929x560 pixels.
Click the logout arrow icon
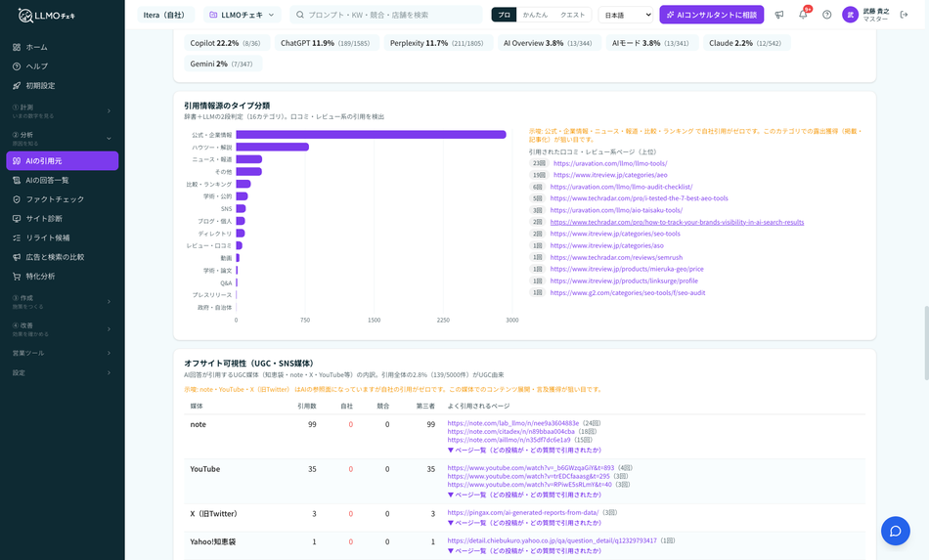tap(905, 15)
